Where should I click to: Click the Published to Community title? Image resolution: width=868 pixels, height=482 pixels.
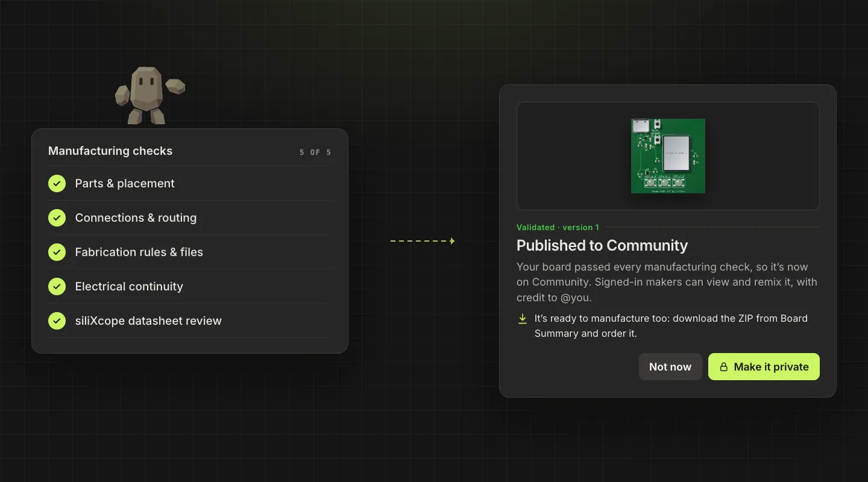602,245
